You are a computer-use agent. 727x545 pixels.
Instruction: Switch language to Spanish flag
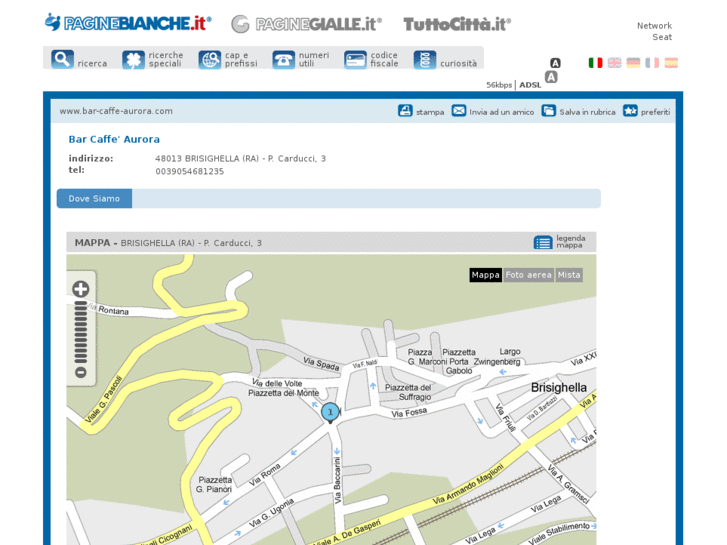point(671,63)
